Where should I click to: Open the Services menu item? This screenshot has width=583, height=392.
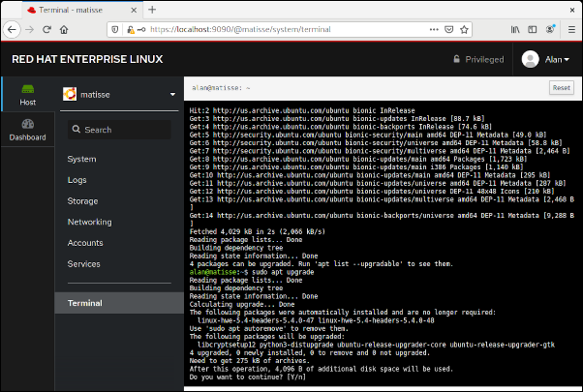84,264
